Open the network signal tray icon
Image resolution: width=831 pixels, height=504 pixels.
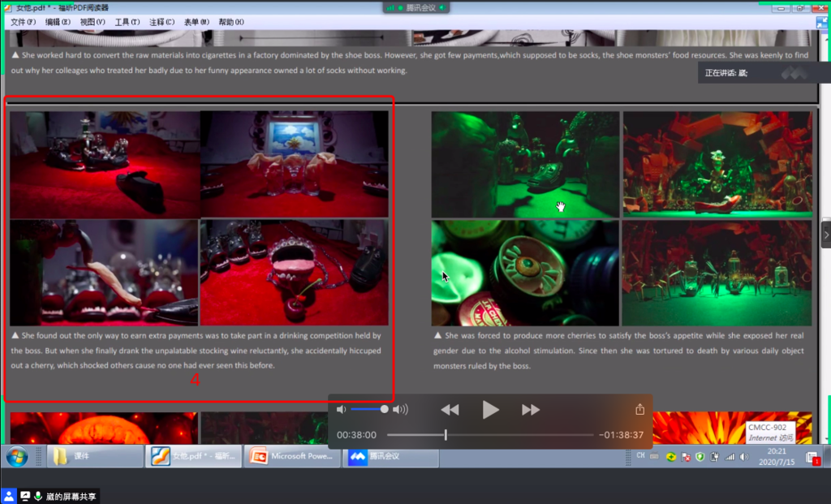pos(730,457)
